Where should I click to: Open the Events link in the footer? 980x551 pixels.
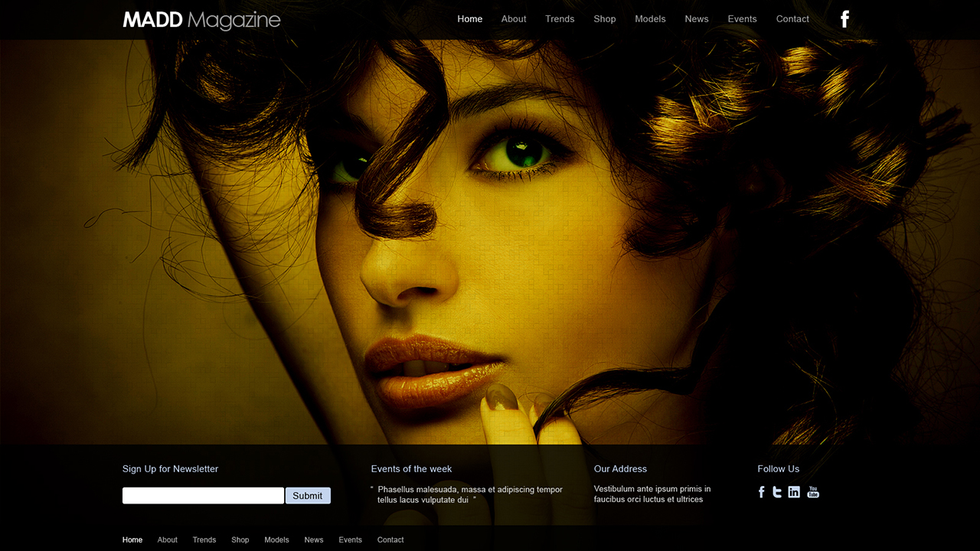[351, 540]
